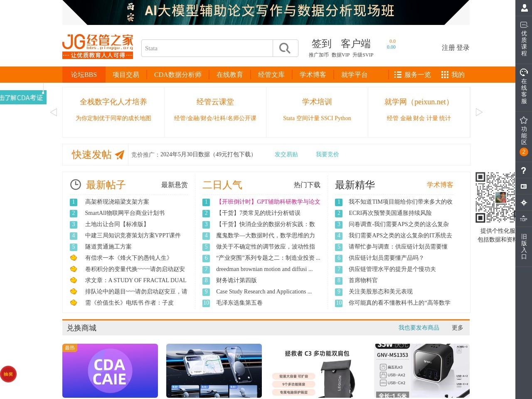Click the 注册 register link
Screen dimensions: 532x399
click(448, 47)
